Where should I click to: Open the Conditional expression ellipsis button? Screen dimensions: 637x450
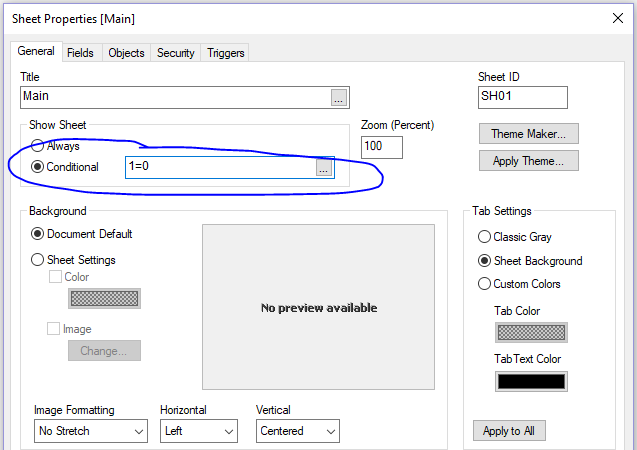(x=323, y=168)
